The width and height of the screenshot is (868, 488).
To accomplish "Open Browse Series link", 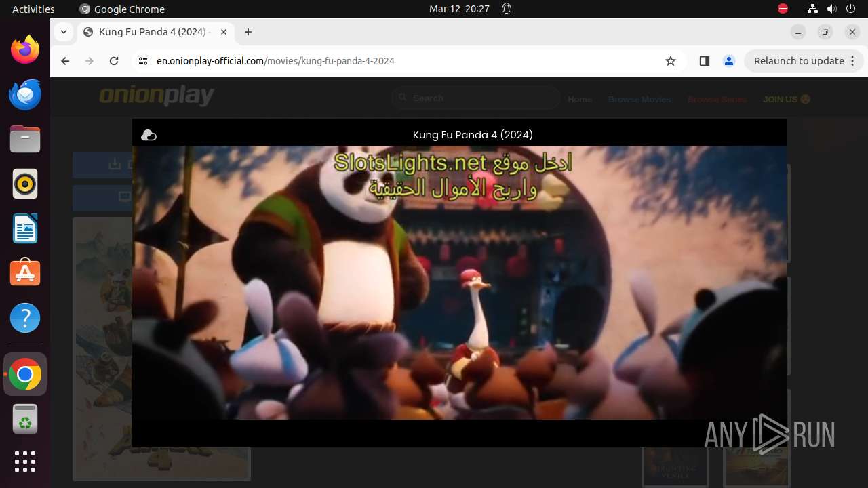I will coord(717,99).
